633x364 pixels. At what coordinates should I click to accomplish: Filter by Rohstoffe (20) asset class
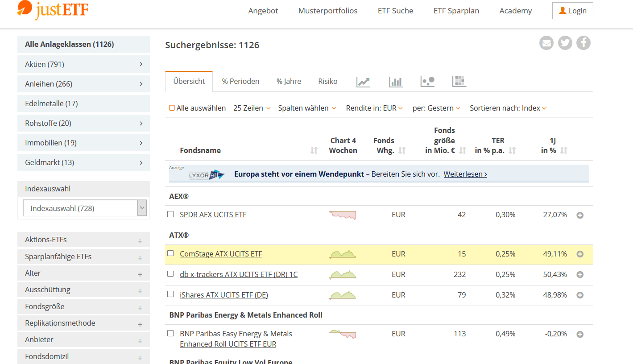pyautogui.click(x=84, y=123)
